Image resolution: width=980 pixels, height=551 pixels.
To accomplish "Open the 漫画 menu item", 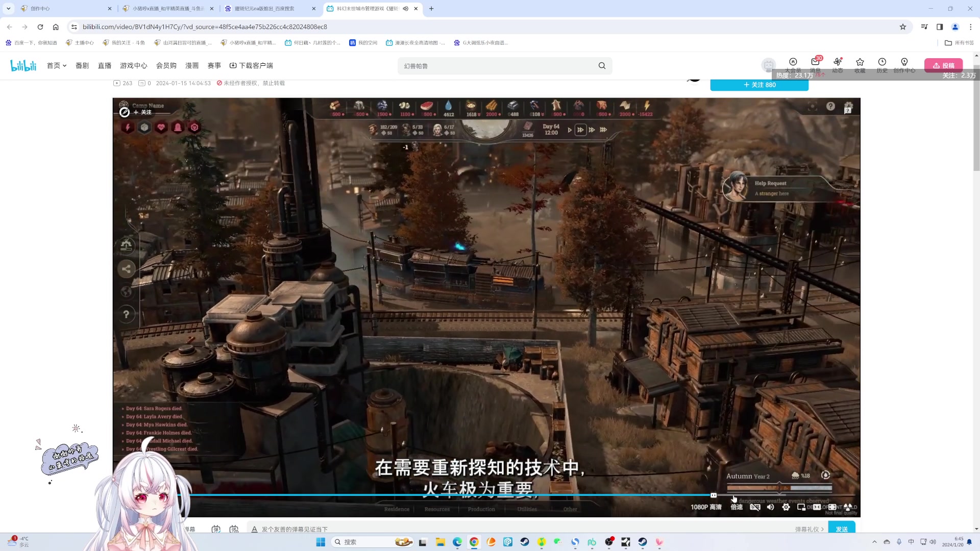I will (192, 65).
